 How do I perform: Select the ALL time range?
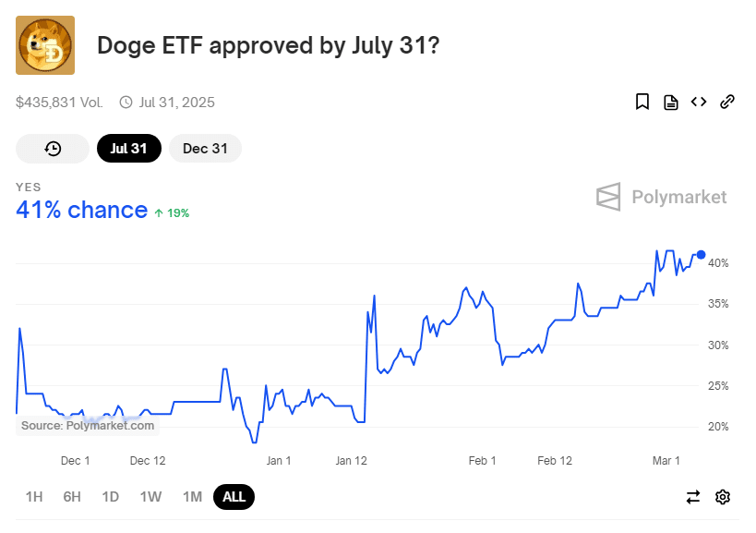[234, 497]
